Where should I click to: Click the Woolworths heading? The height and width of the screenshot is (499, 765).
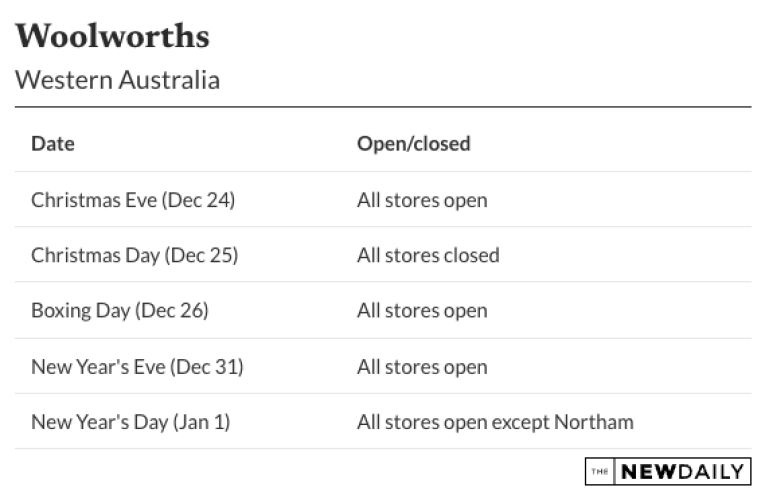[x=112, y=36]
